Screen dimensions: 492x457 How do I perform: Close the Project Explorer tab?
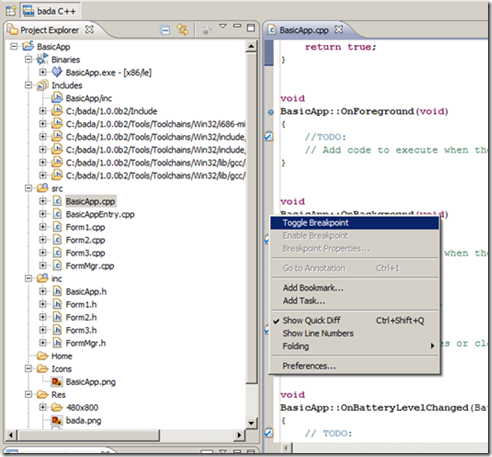[x=89, y=29]
